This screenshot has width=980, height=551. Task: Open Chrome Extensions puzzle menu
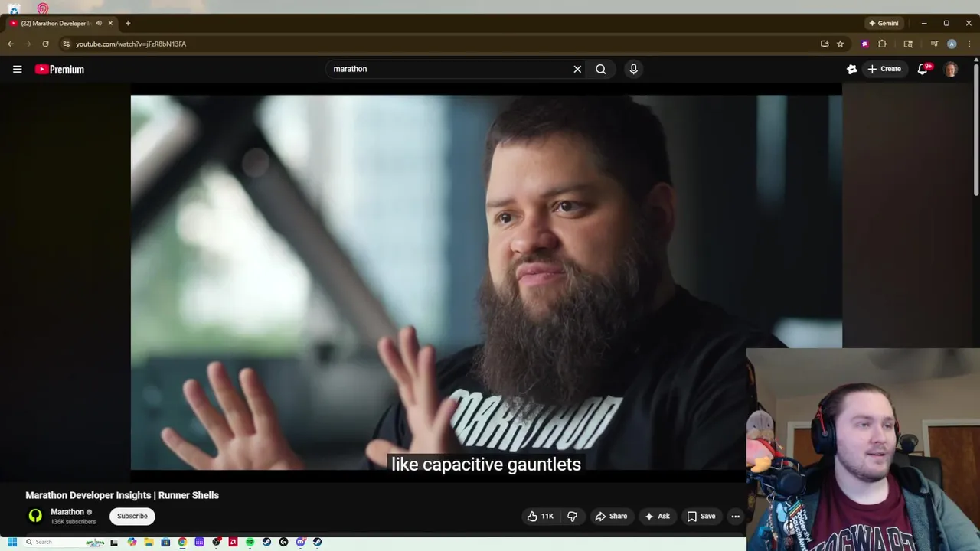click(x=882, y=44)
